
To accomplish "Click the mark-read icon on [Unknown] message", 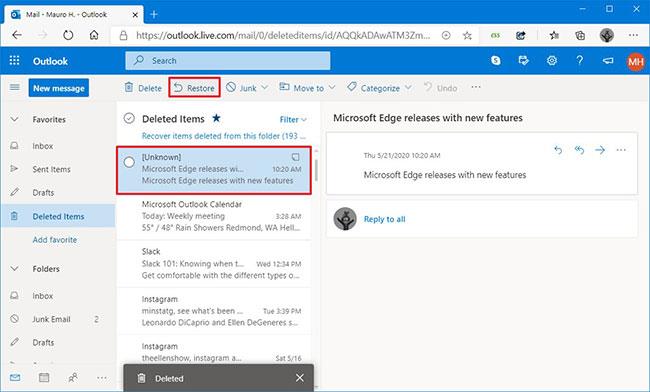I will click(x=295, y=157).
